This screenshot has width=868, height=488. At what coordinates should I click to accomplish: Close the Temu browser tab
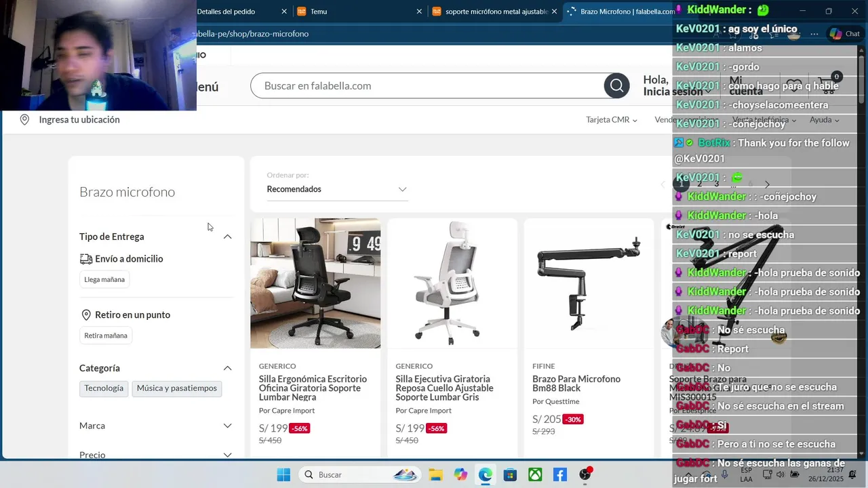(x=419, y=12)
